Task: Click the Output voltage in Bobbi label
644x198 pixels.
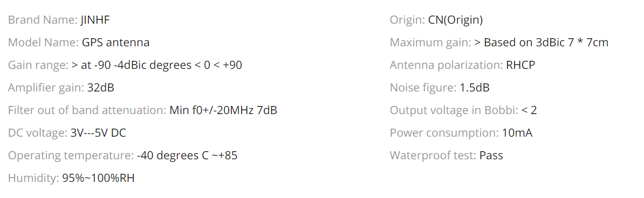Action: pyautogui.click(x=454, y=110)
